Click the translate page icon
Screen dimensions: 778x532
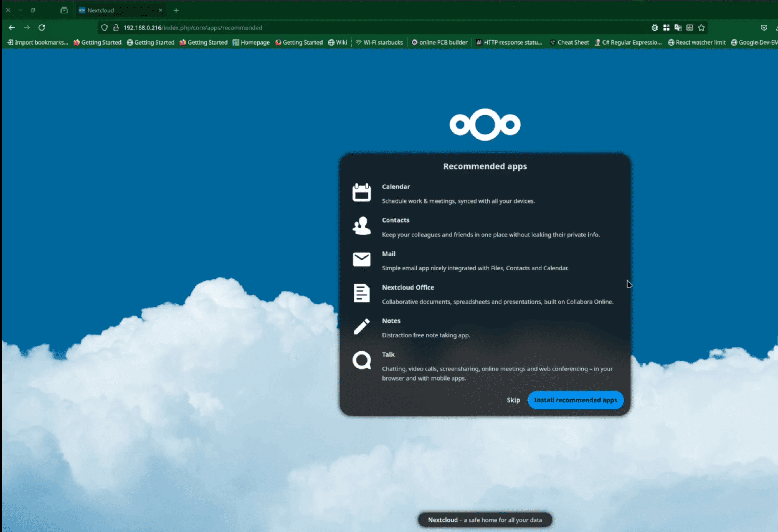click(x=678, y=28)
